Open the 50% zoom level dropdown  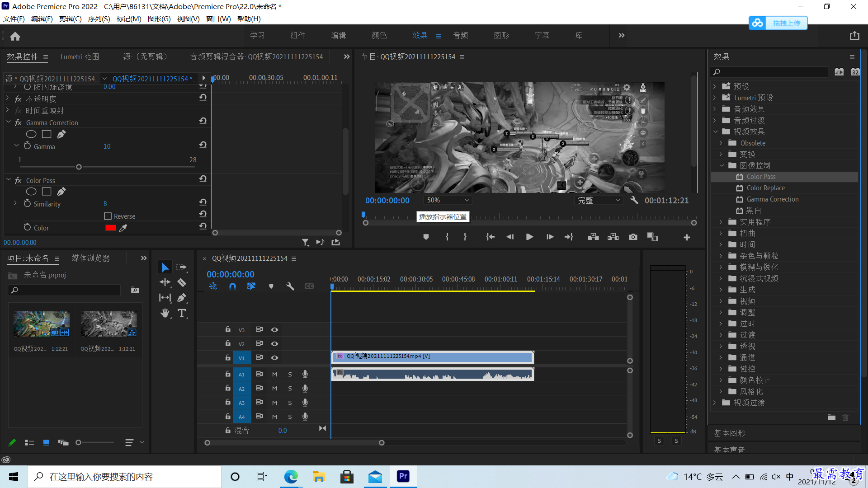(448, 200)
